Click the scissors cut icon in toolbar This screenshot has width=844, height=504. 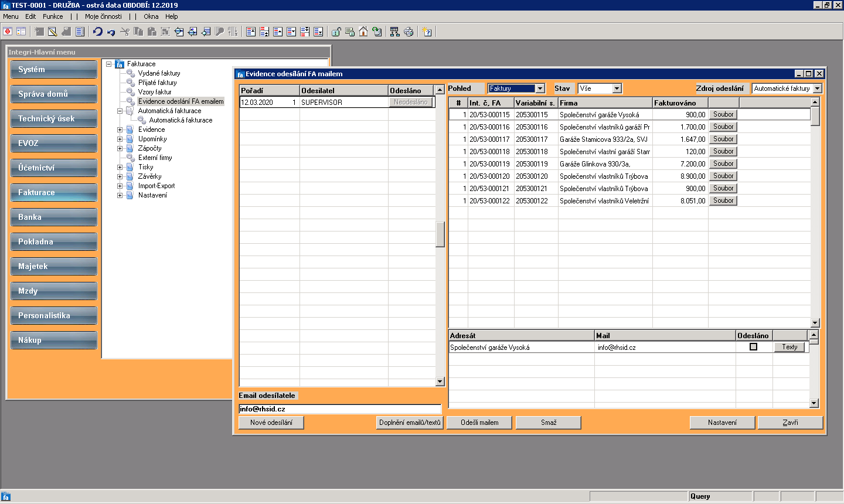[x=125, y=32]
